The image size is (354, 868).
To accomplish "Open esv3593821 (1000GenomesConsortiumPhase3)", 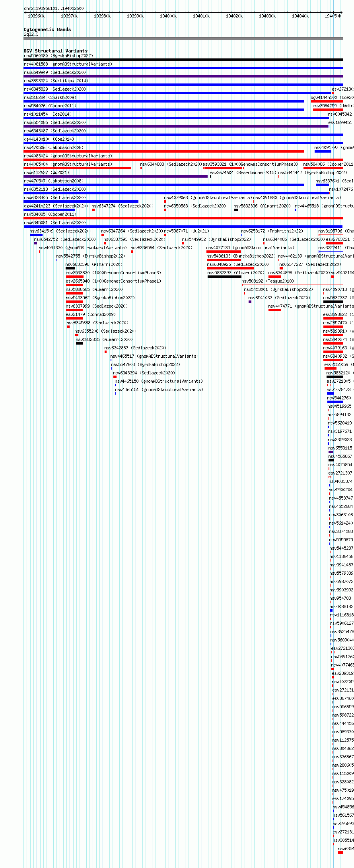I will (250, 164).
